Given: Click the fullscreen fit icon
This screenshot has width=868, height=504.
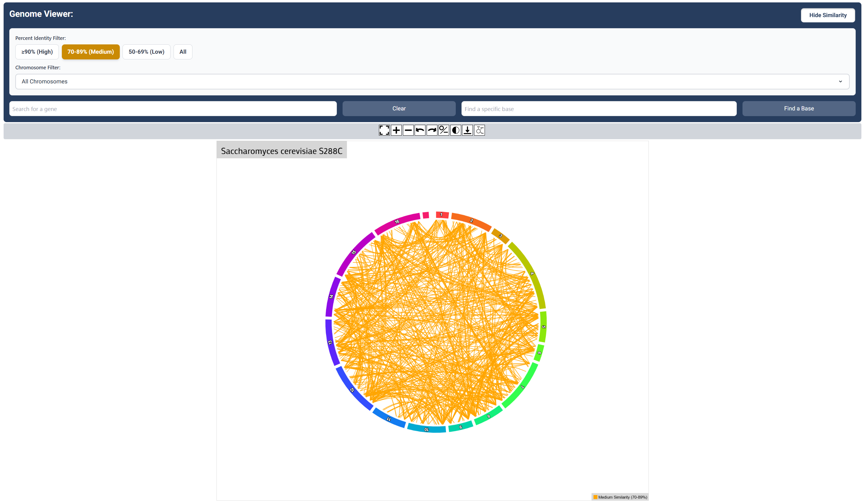Looking at the screenshot, I should (384, 130).
